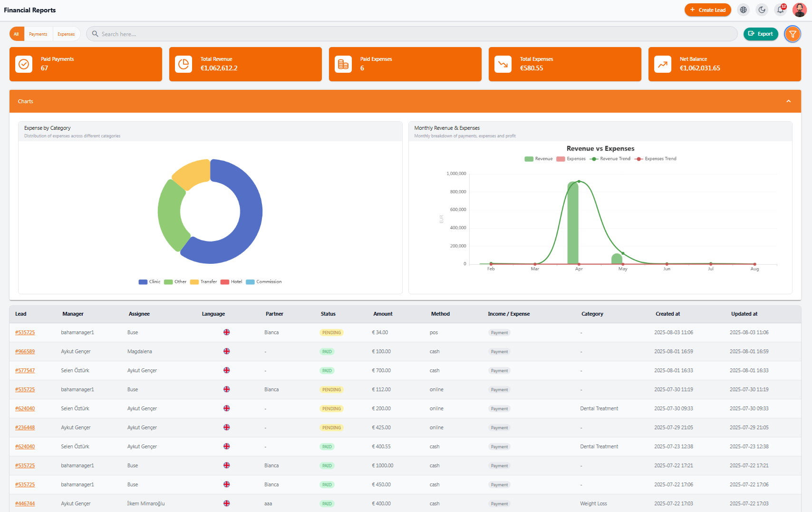Sort table by Amount column header
Screen dimensions: 812x512
click(383, 314)
